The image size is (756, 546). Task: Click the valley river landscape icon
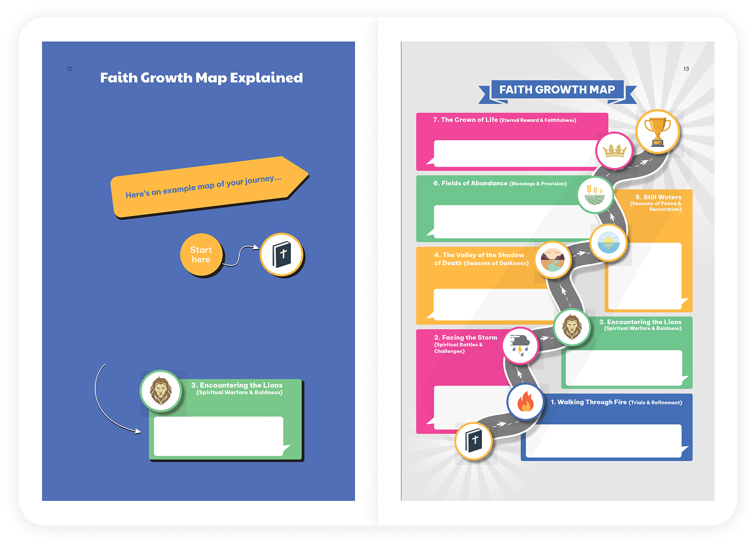tap(552, 260)
